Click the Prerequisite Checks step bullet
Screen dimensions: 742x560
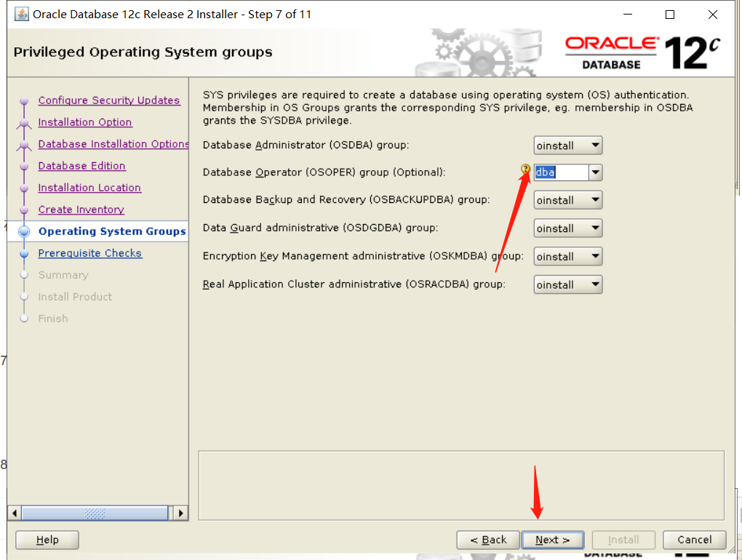25,253
